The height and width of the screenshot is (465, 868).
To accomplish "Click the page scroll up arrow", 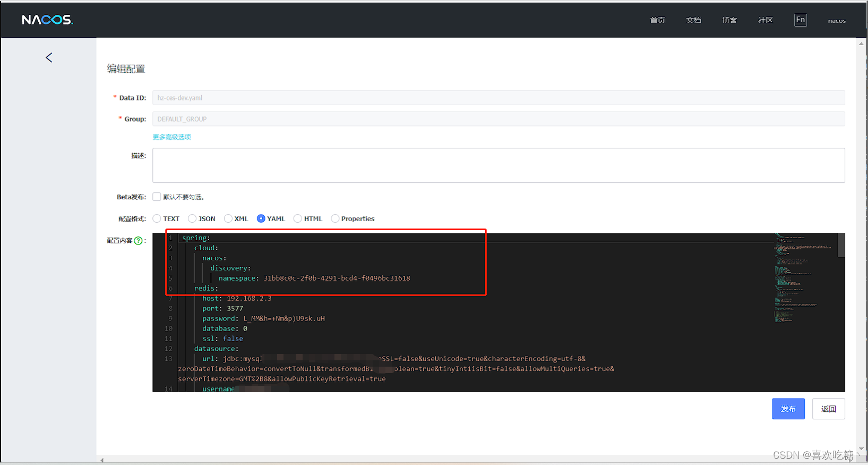I will point(861,44).
